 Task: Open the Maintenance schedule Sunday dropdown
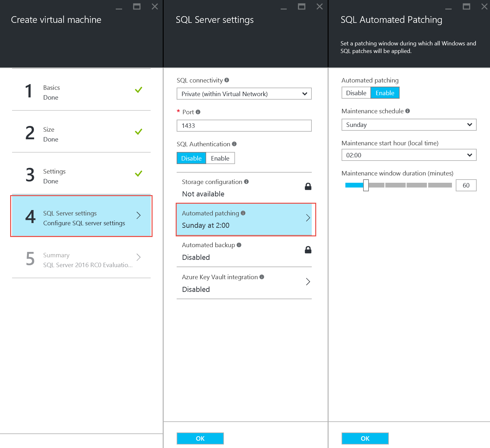click(409, 125)
